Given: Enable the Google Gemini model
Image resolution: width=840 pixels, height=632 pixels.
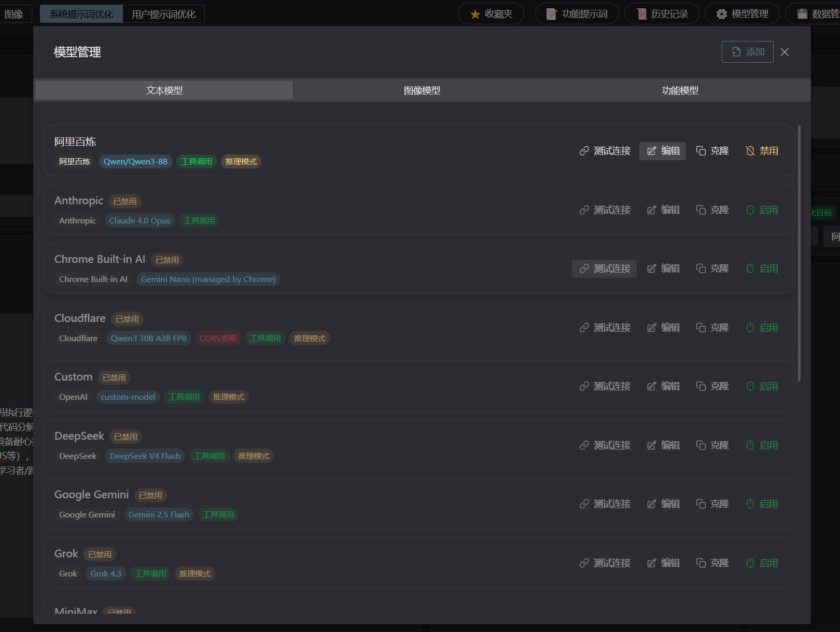Looking at the screenshot, I should pyautogui.click(x=762, y=504).
